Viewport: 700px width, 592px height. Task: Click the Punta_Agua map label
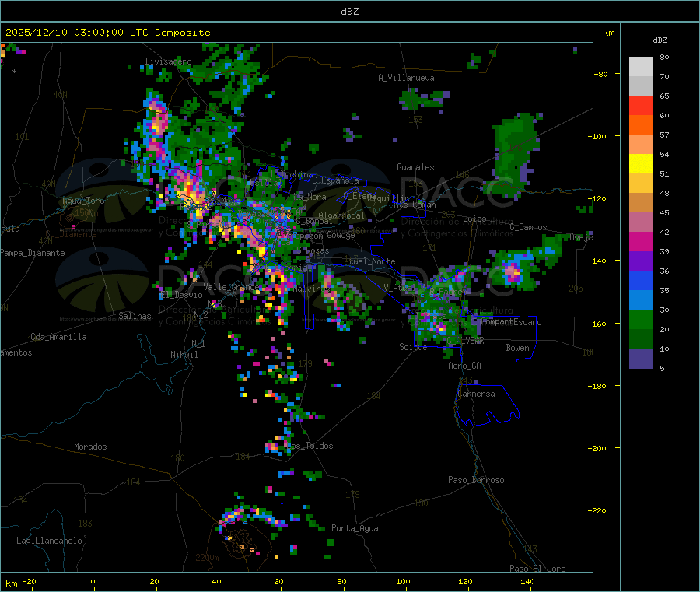pyautogui.click(x=355, y=528)
